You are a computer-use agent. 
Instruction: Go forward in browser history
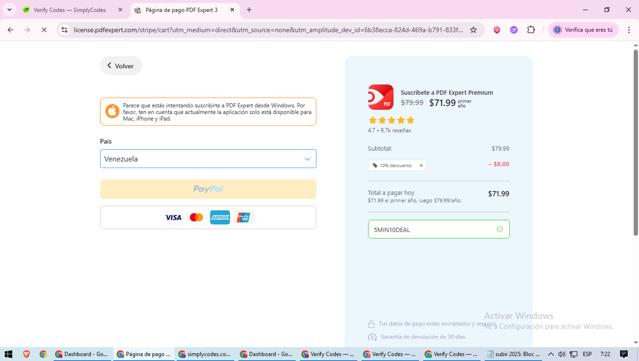(x=27, y=30)
